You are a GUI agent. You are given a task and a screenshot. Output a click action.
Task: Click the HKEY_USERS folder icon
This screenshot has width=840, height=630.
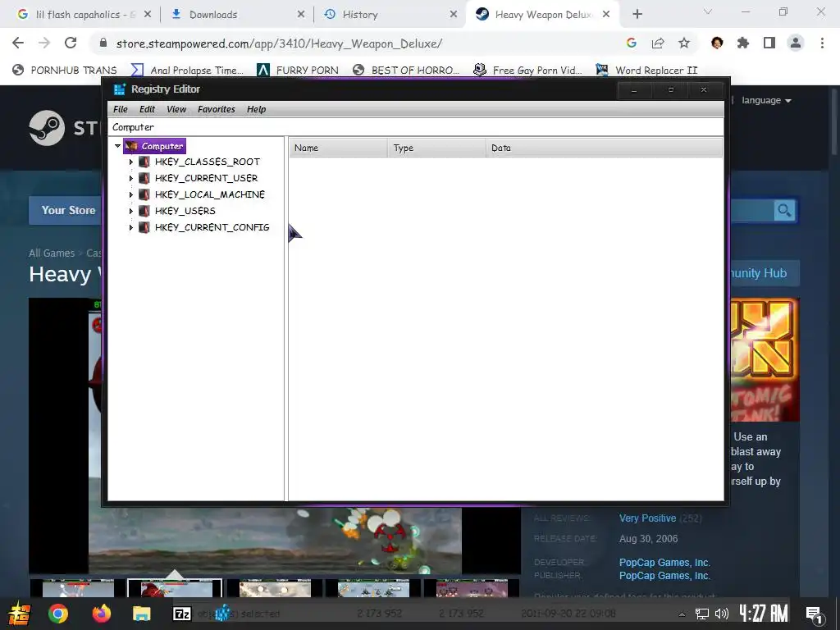pos(144,211)
